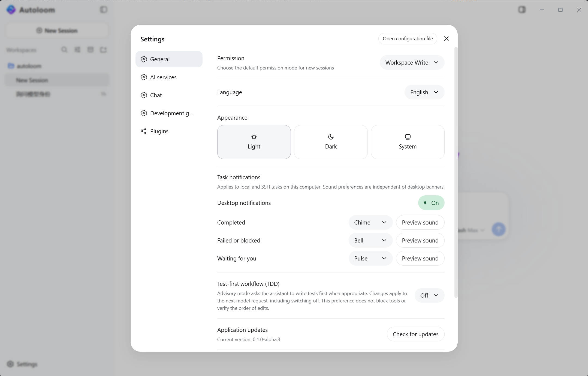The image size is (588, 376).
Task: Preview sound for Completed
Action: click(x=420, y=222)
